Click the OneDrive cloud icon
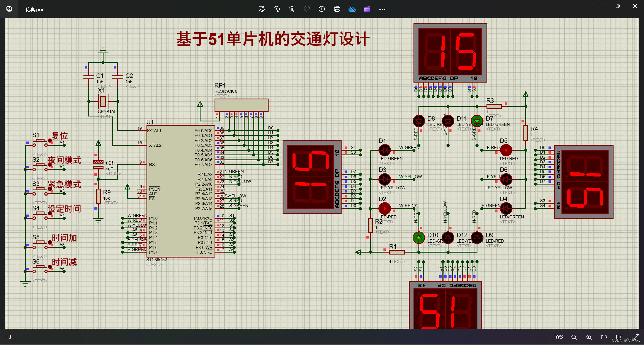 (352, 9)
